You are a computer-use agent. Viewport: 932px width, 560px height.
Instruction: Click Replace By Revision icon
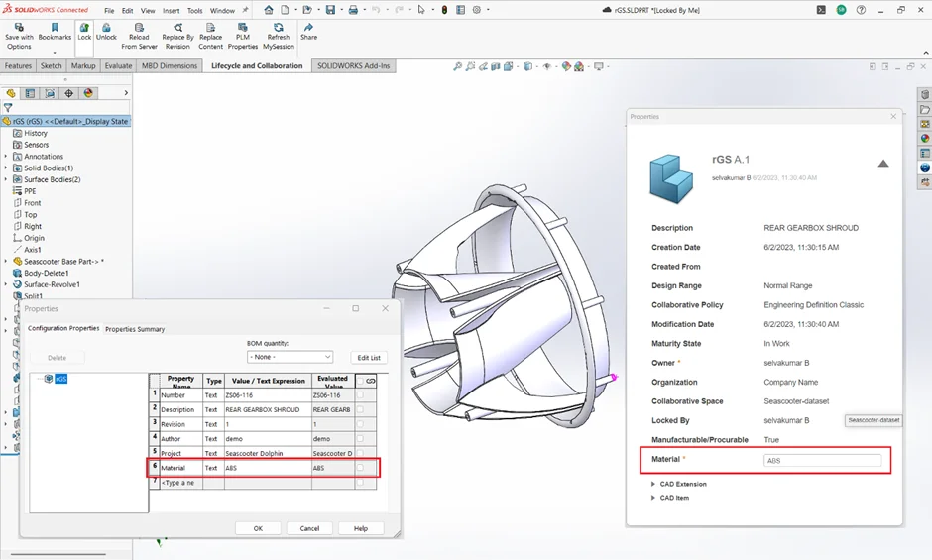(x=177, y=28)
